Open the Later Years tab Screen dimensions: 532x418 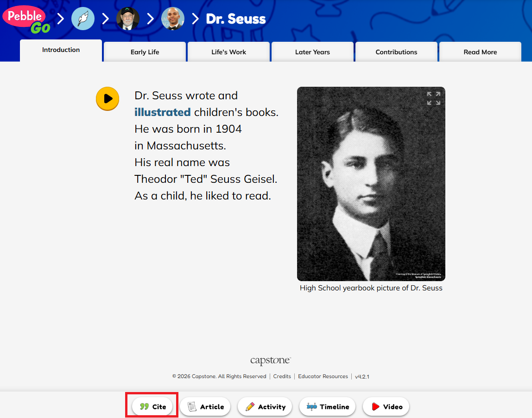coord(312,52)
